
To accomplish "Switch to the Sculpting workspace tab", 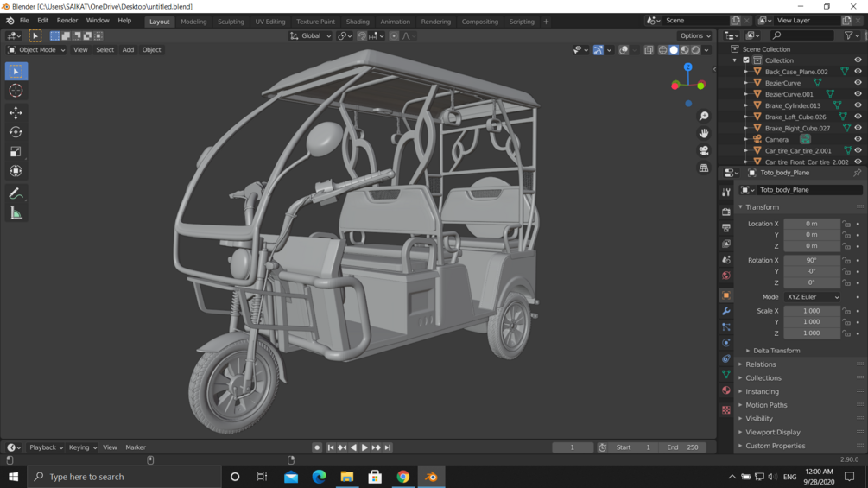I will click(231, 22).
